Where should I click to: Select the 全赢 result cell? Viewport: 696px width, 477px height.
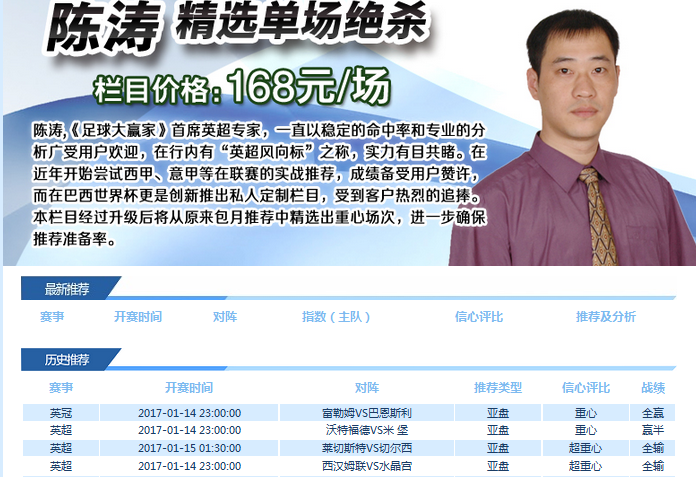[653, 413]
